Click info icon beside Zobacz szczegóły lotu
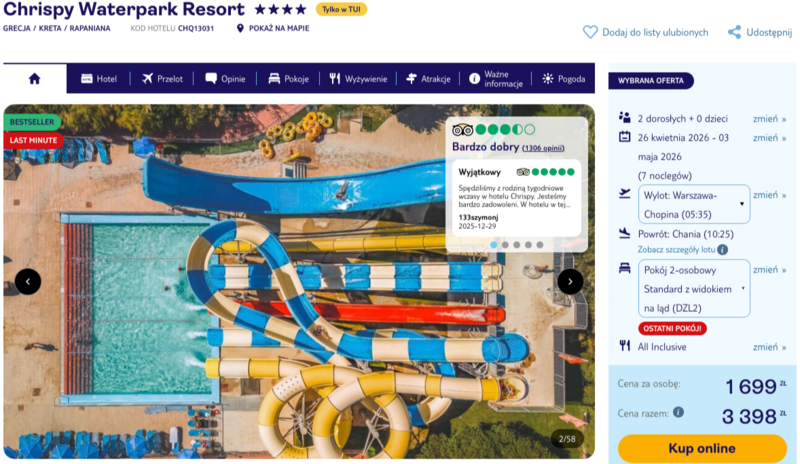The width and height of the screenshot is (800, 464). click(x=722, y=250)
